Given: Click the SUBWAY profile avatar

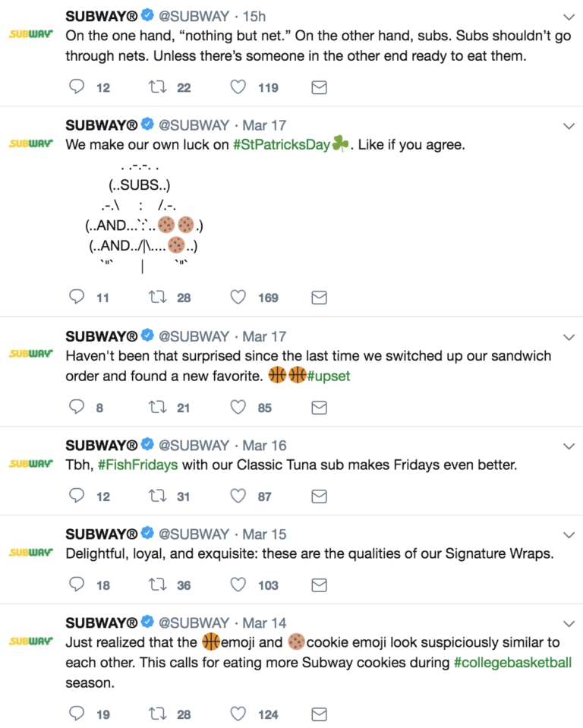Looking at the screenshot, I should click(30, 33).
